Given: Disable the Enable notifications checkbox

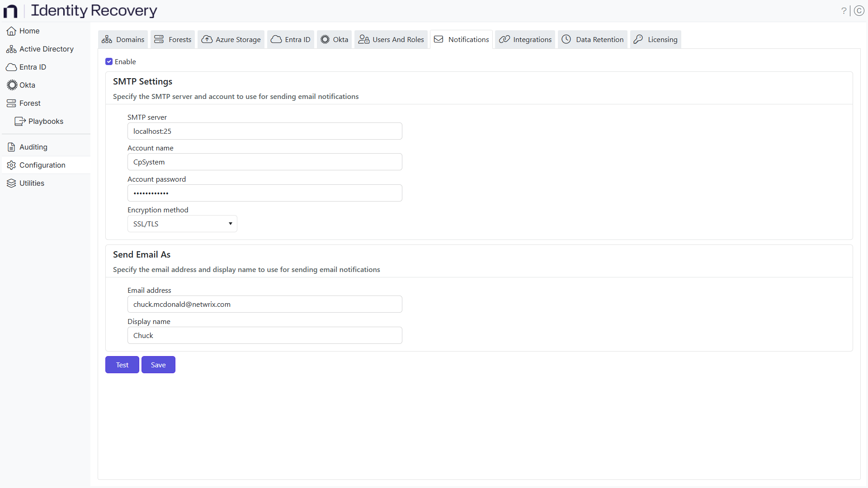Looking at the screenshot, I should 109,61.
